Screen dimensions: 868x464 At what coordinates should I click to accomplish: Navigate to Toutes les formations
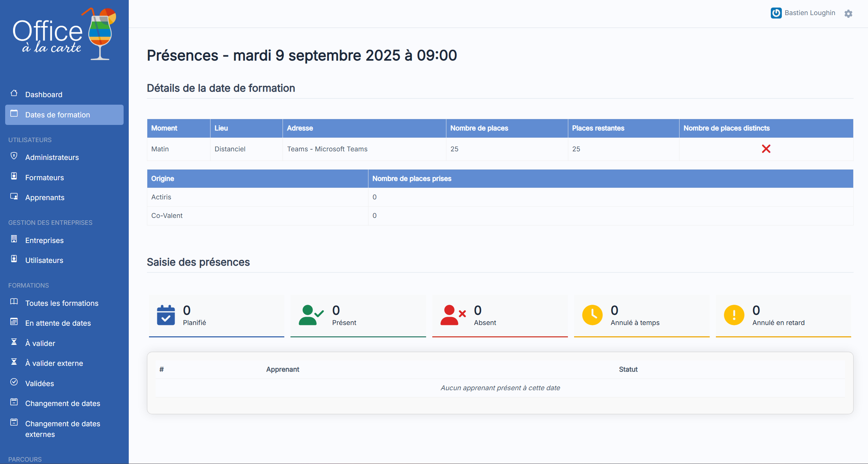pyautogui.click(x=62, y=303)
